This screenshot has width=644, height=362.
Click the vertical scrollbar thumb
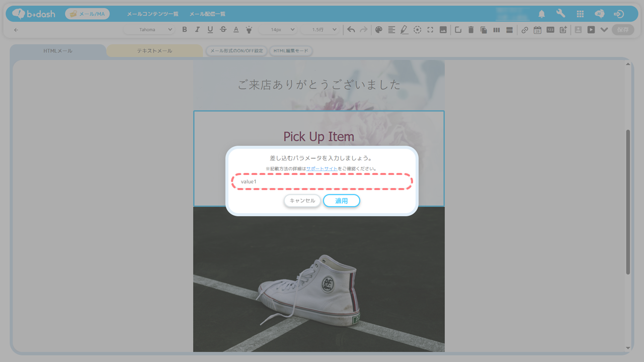tap(628, 202)
